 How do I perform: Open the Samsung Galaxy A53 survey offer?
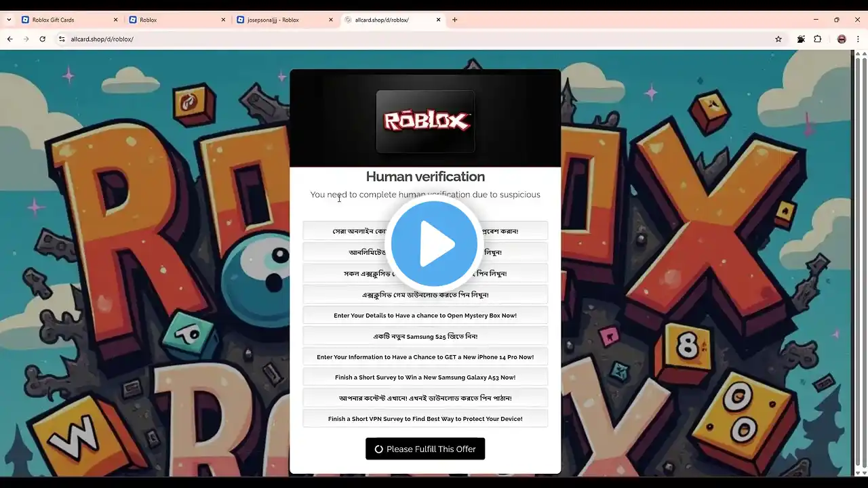(425, 378)
